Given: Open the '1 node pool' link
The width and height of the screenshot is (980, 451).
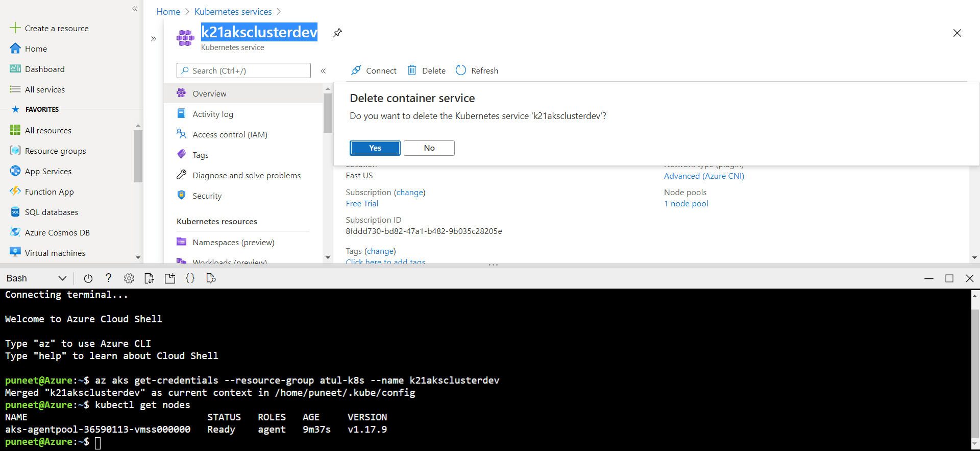Looking at the screenshot, I should click(686, 204).
